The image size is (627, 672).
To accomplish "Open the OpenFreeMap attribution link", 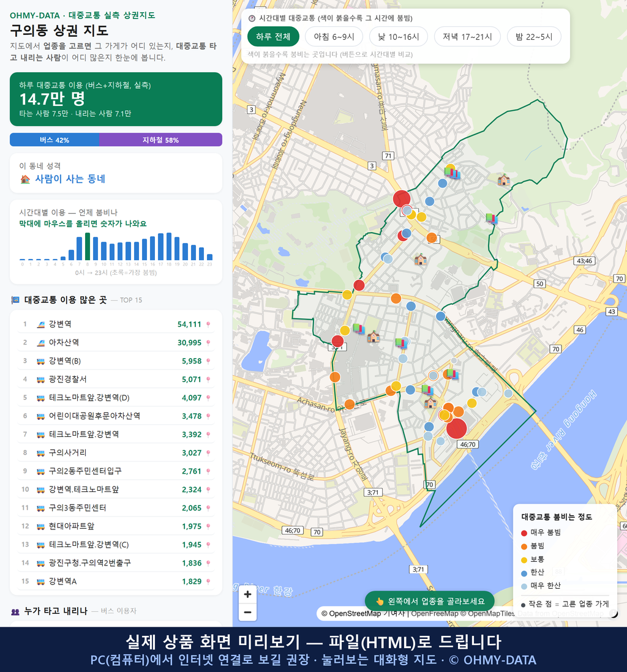I will click(x=435, y=613).
